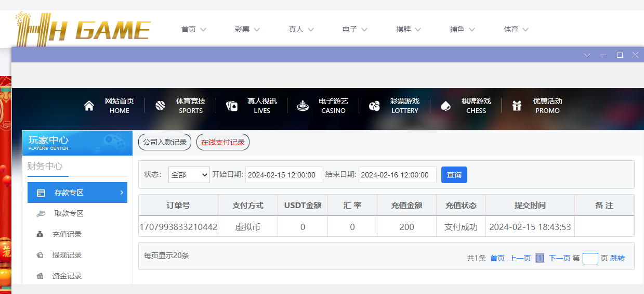
Task: Expand the 电子 top menu dropdown
Action: (354, 29)
